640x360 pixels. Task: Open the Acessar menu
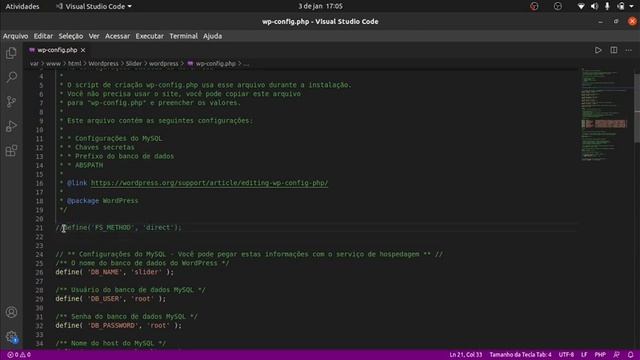(118, 36)
